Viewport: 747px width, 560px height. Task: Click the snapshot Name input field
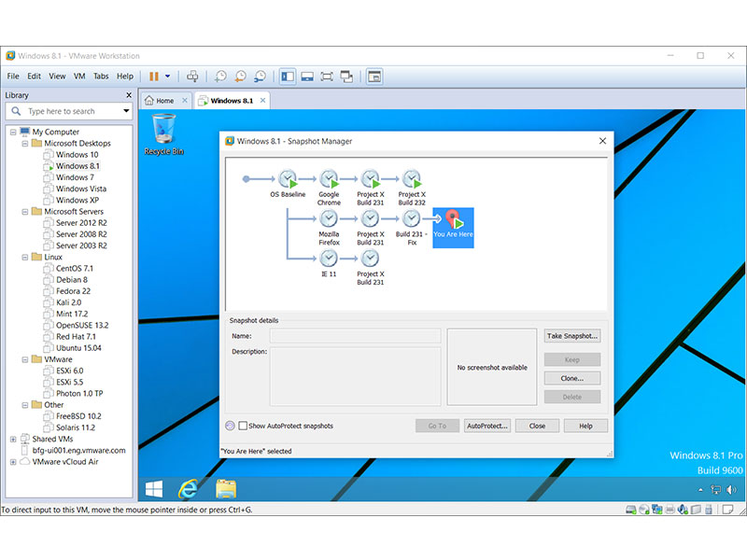click(356, 336)
